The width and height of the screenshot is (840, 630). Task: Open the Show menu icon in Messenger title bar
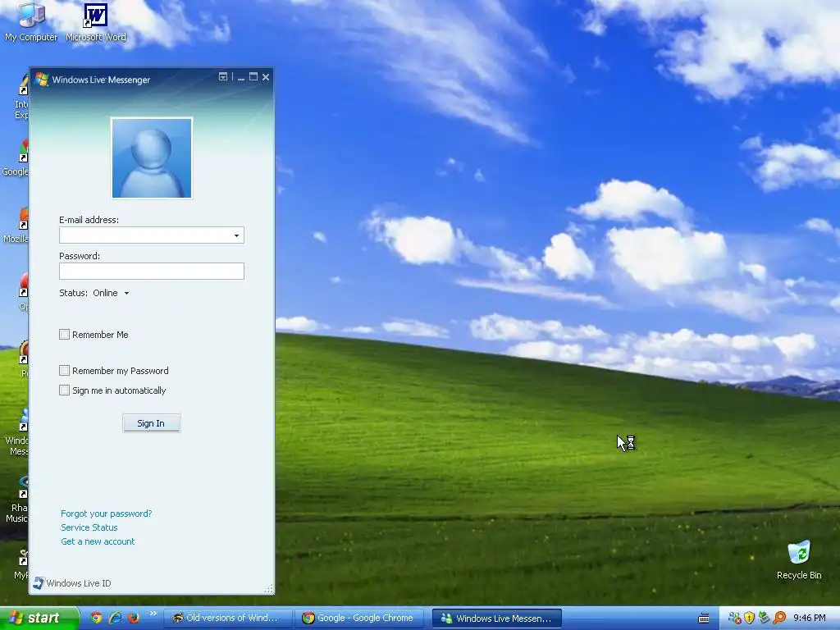(223, 76)
